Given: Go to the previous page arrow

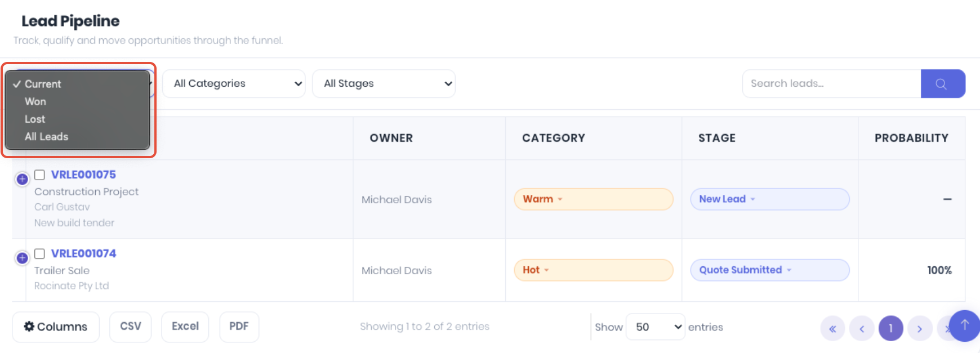Looking at the screenshot, I should pyautogui.click(x=862, y=329).
